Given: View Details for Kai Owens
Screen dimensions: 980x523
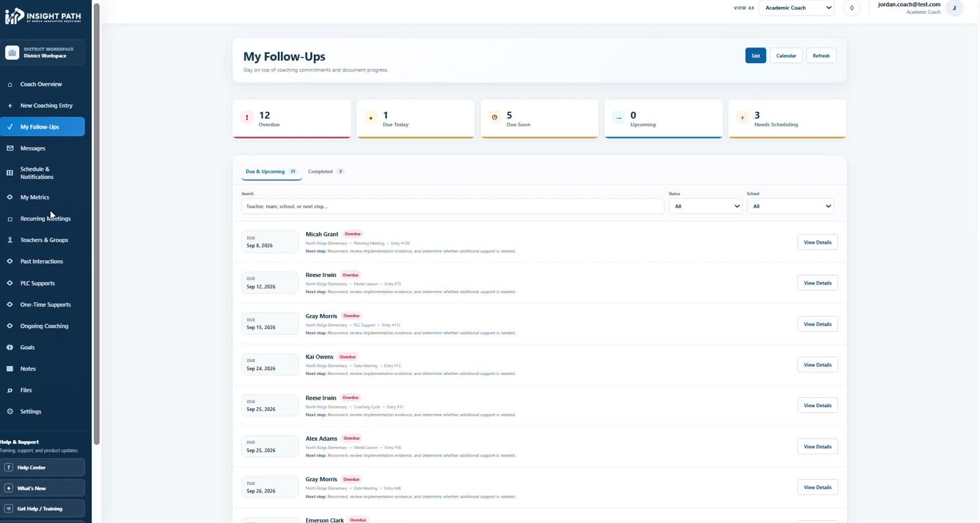Looking at the screenshot, I should pos(817,365).
